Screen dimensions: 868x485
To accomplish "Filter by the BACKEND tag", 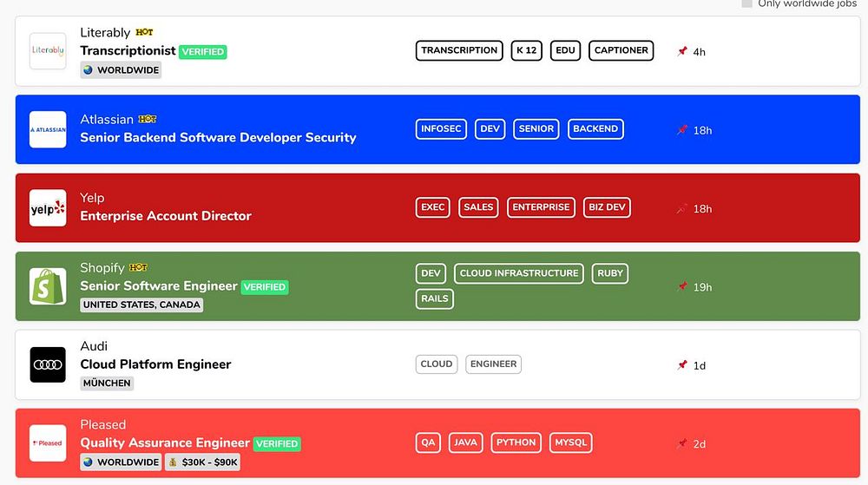I will (x=595, y=129).
